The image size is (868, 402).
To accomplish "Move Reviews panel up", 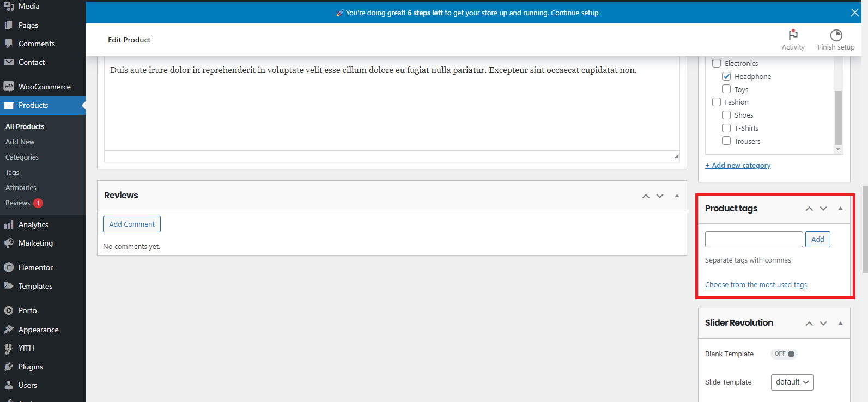I will (646, 196).
